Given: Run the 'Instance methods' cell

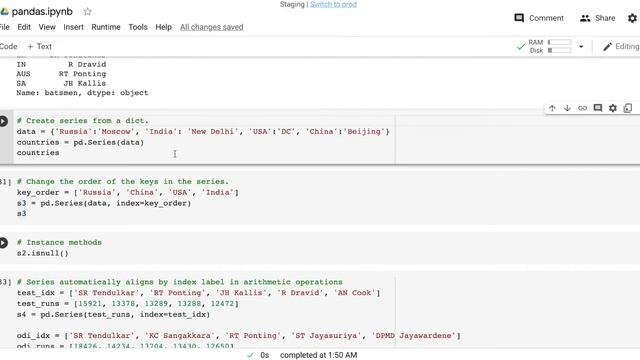Looking at the screenshot, I should pyautogui.click(x=3, y=243).
